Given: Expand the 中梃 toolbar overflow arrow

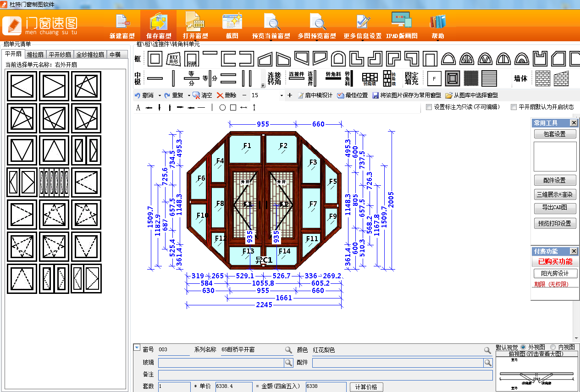Looking at the screenshot, I should [x=263, y=85].
